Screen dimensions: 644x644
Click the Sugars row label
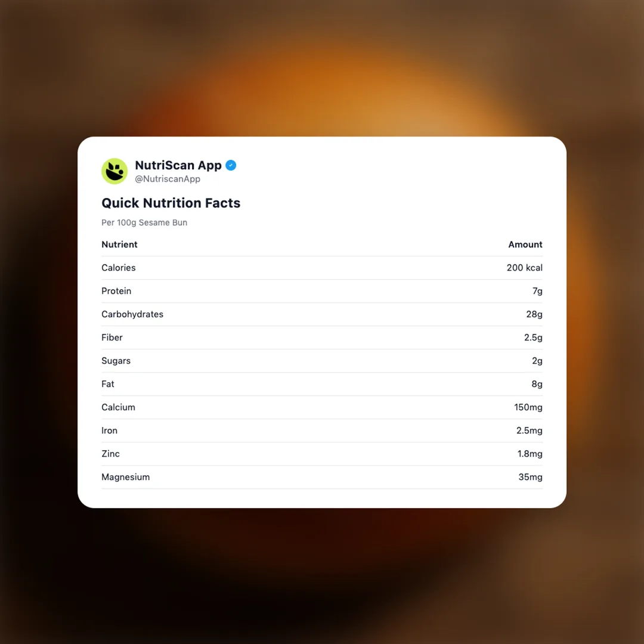(116, 361)
